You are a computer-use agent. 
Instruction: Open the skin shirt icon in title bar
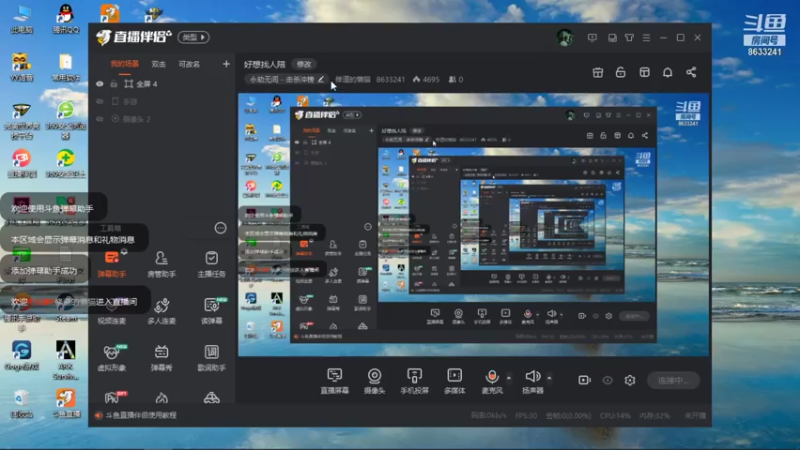(629, 38)
